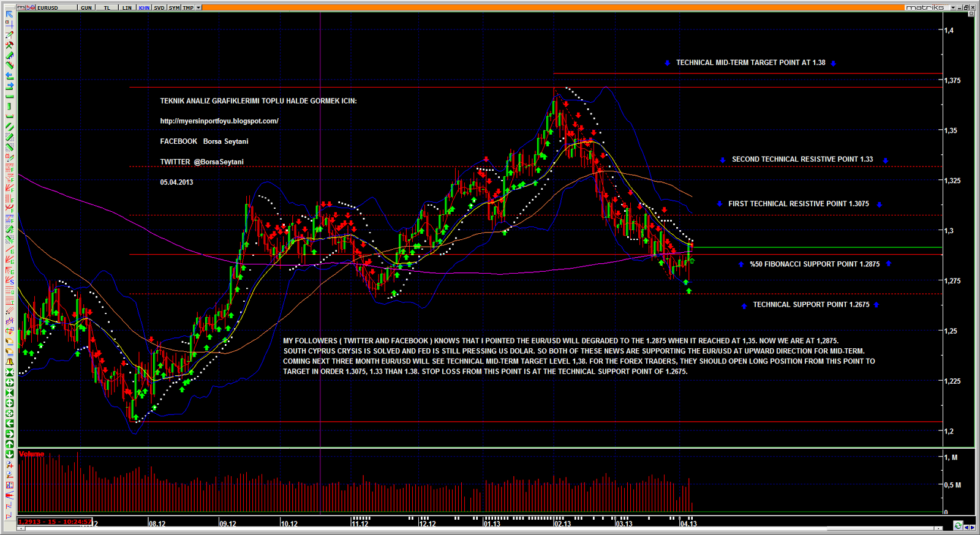980x535 pixels.
Task: Toggle the LIN scale button
Action: [x=127, y=7]
